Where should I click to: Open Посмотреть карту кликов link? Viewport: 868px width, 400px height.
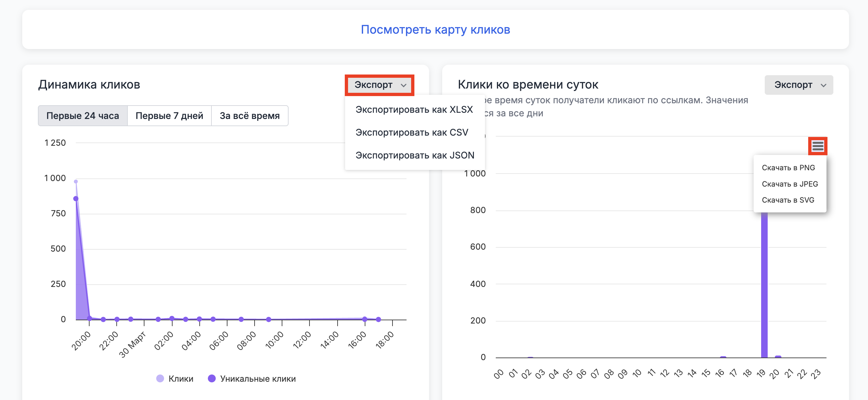coord(435,30)
